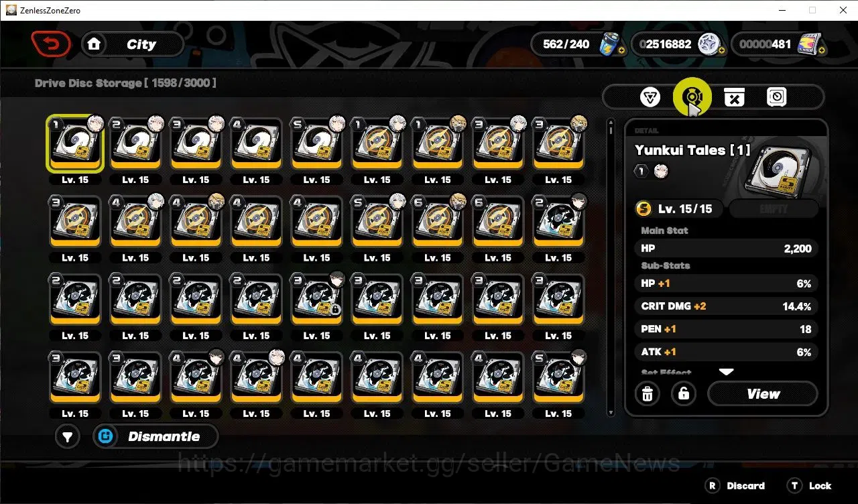
Task: Click the scrollbar down arrow
Action: pos(610,413)
